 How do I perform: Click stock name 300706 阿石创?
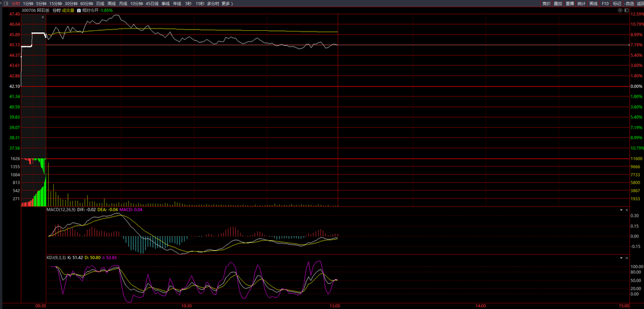(36, 10)
